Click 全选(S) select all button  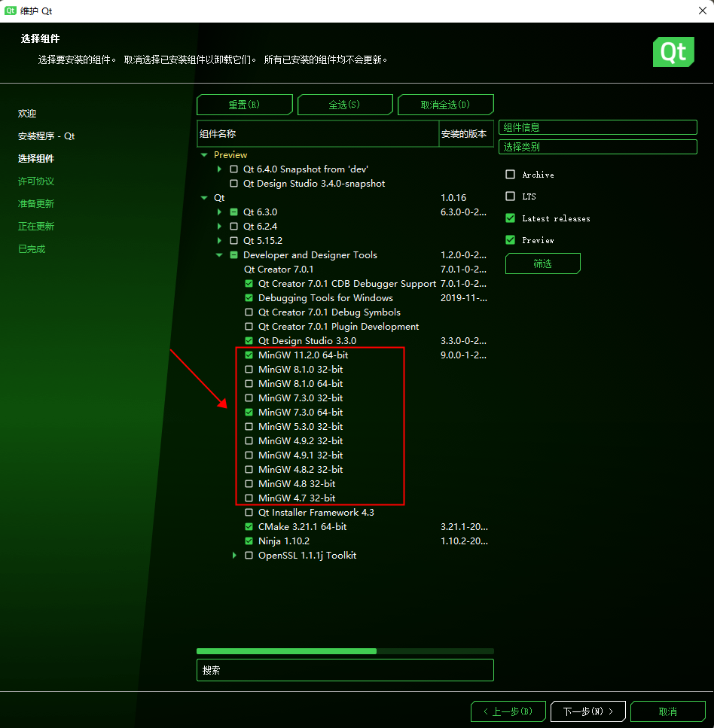345,105
